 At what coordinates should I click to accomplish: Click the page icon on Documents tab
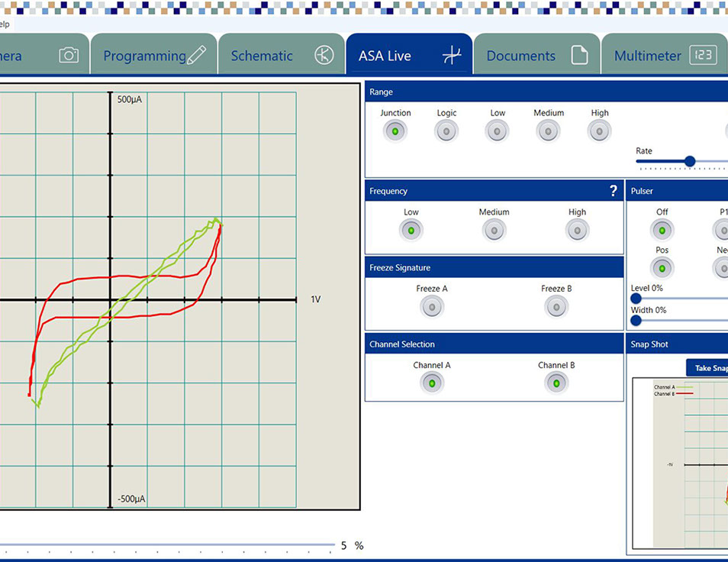tap(580, 56)
